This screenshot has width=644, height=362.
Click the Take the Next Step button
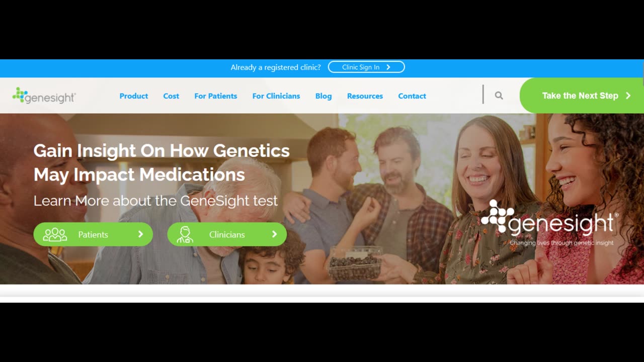(x=582, y=96)
